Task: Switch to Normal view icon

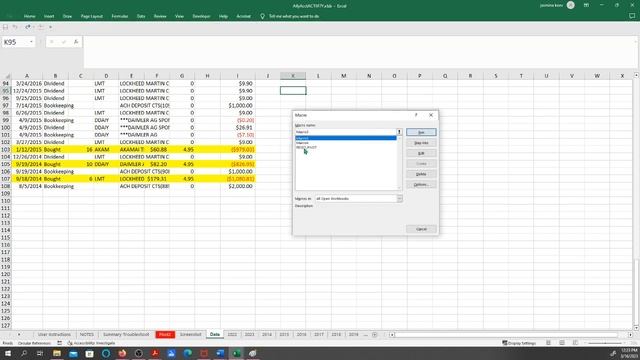Action: 549,343
